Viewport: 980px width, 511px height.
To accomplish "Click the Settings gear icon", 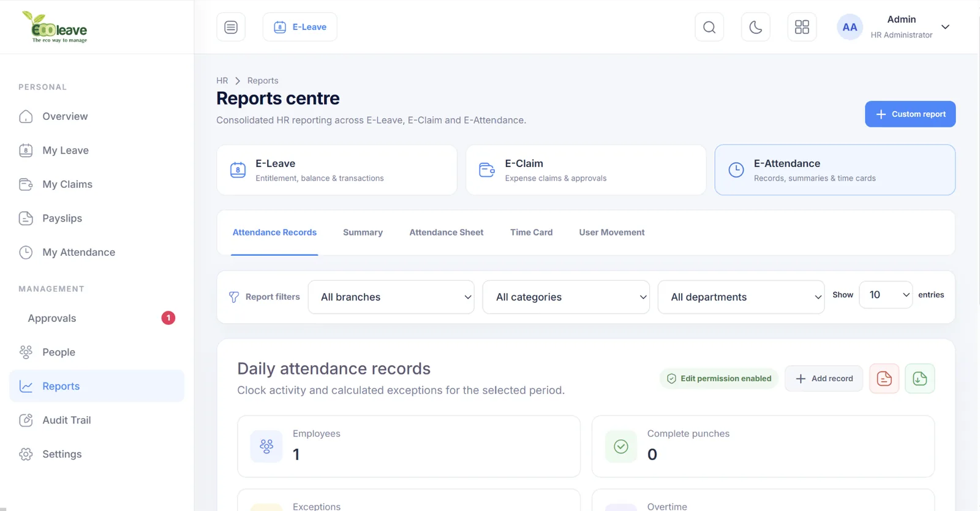I will pos(26,454).
